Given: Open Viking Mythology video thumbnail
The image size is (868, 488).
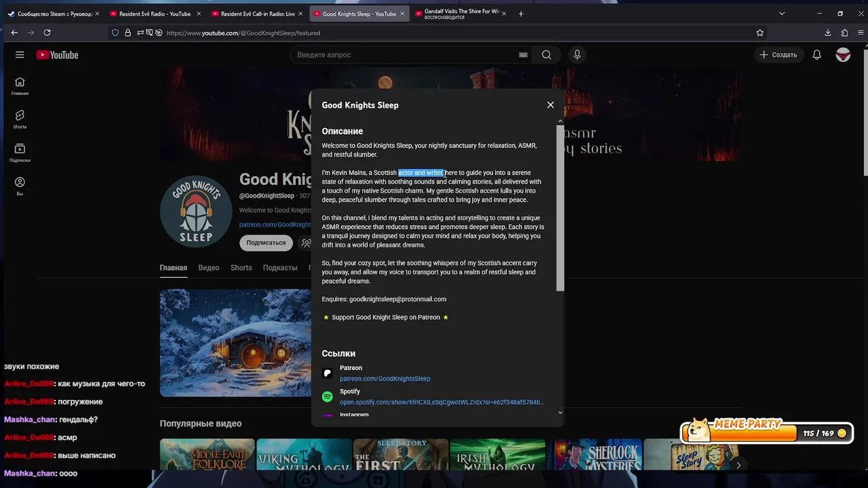Looking at the screenshot, I should [x=304, y=455].
